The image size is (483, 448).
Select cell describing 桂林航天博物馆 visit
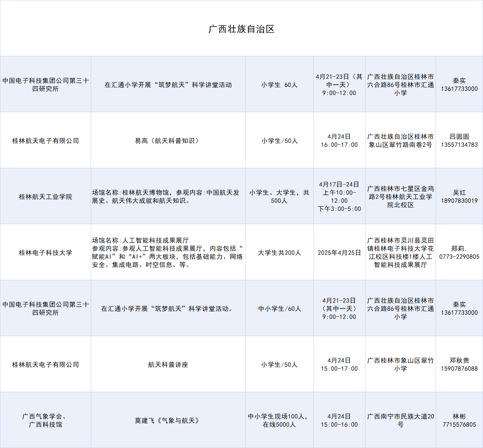168,196
